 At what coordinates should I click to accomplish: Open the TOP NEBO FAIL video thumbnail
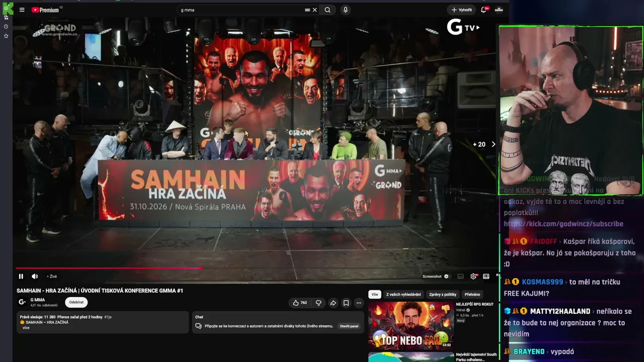point(411,326)
